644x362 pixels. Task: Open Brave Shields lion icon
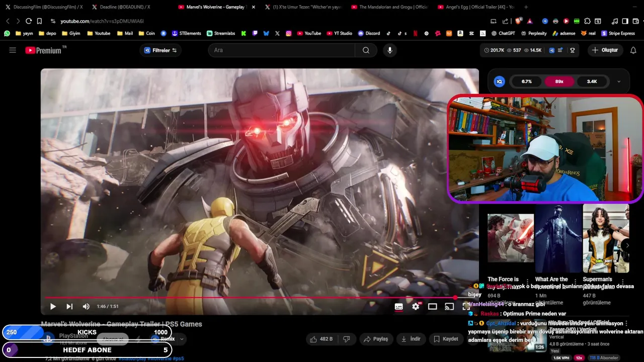(x=519, y=21)
